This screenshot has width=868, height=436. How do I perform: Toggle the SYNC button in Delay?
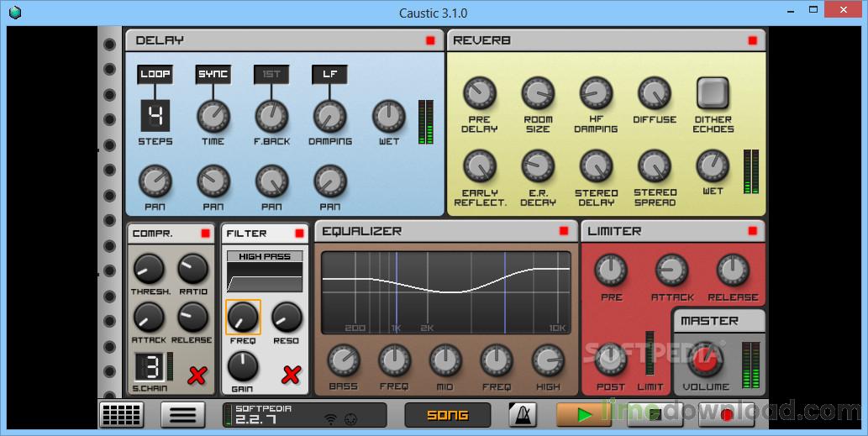pos(213,74)
